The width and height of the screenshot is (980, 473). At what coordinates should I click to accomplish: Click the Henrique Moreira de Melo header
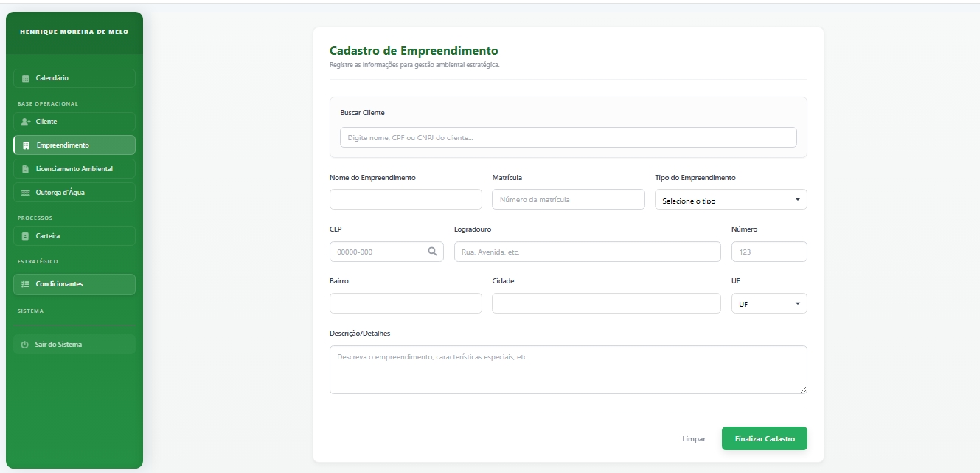point(74,32)
